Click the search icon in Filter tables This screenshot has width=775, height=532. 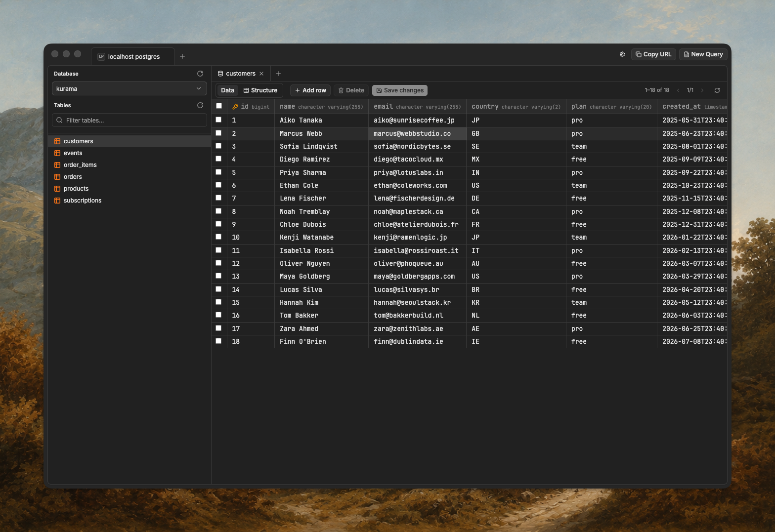59,120
